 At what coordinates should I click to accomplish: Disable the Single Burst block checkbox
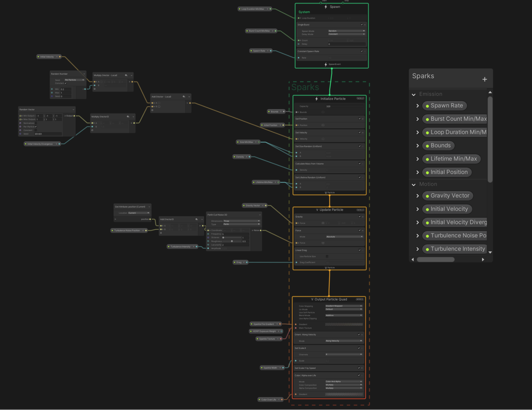(361, 24)
